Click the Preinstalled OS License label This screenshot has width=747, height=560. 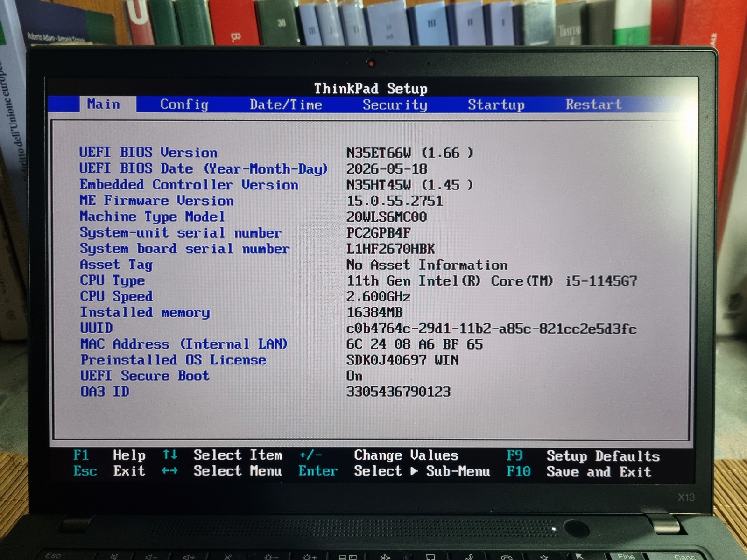pos(173,360)
